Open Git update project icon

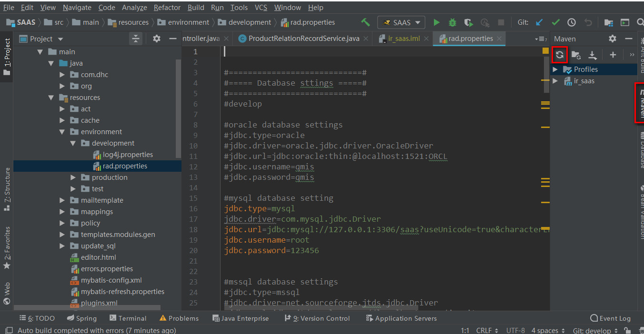pyautogui.click(x=540, y=22)
